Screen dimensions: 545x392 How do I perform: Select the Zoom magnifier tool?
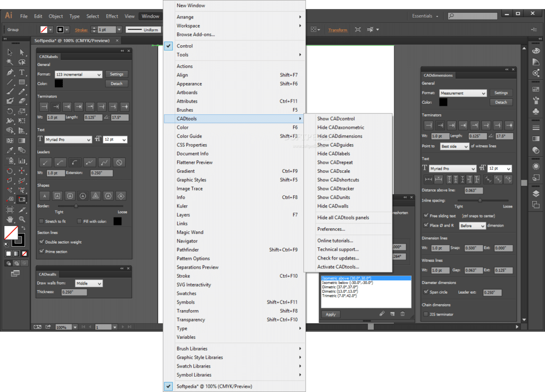pyautogui.click(x=22, y=219)
